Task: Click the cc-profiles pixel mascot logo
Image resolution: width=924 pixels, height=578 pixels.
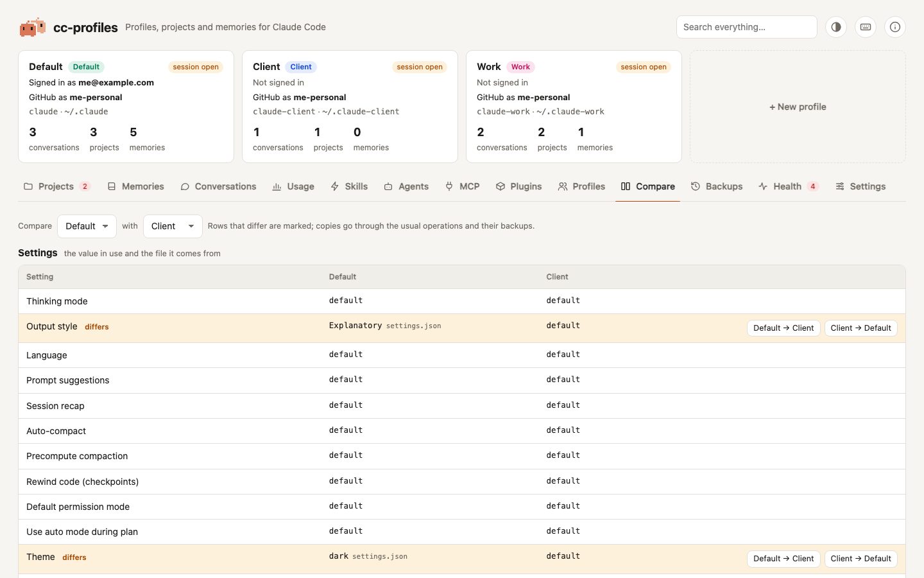Action: click(x=33, y=27)
